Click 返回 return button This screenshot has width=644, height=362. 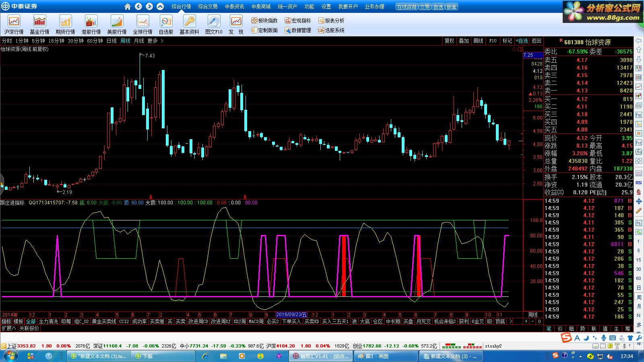pyautogui.click(x=537, y=41)
